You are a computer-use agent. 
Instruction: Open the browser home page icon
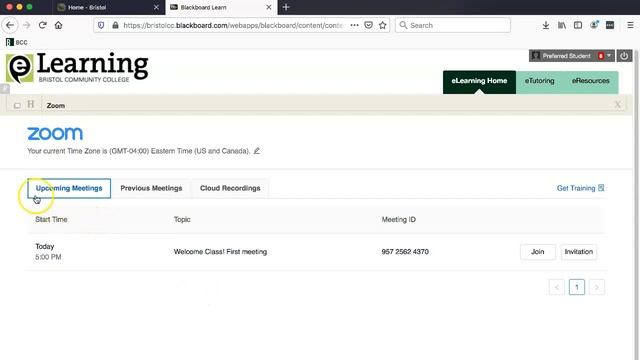[x=58, y=25]
